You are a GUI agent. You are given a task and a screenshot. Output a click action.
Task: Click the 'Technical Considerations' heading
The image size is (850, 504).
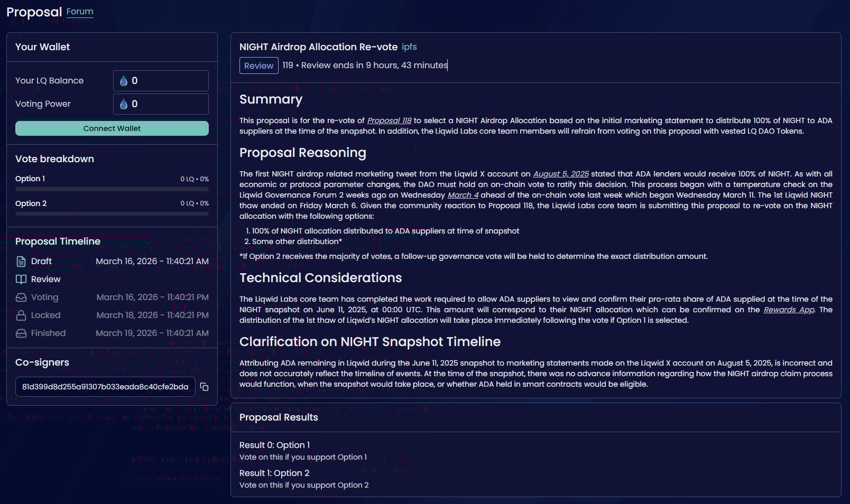320,278
